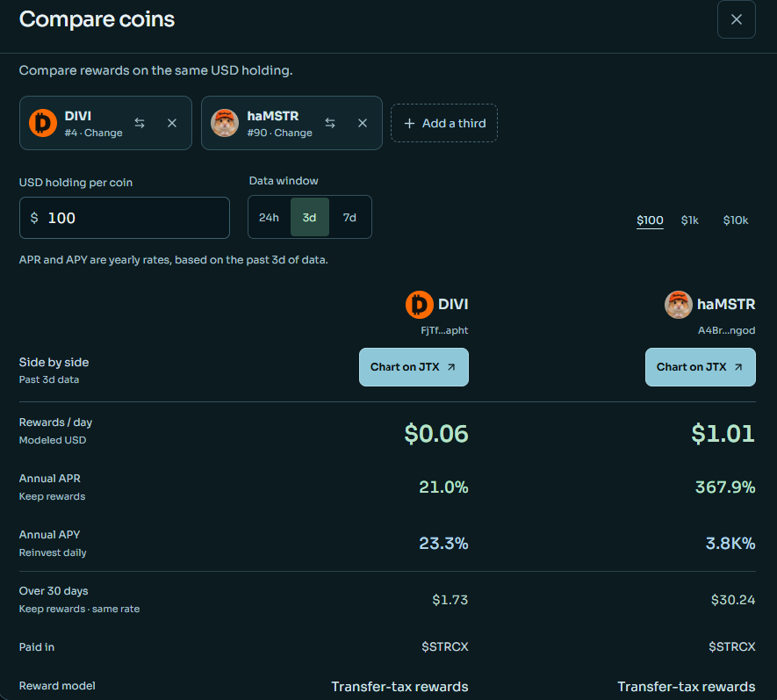777x700 pixels.
Task: Click haMSTR Transfer-tax rewards model
Action: (687, 687)
